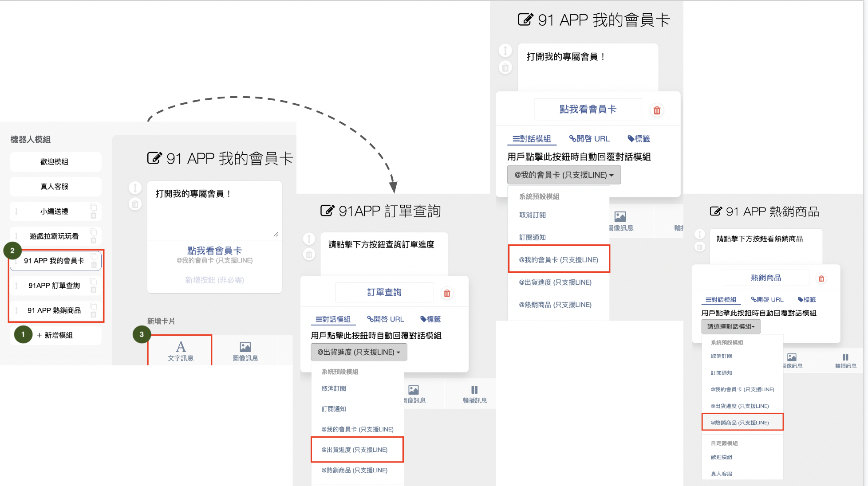This screenshot has height=486, width=868.
Task: Click copy icon of 遊戲拉霸玩玩看 sidebar module
Action: pos(94,232)
